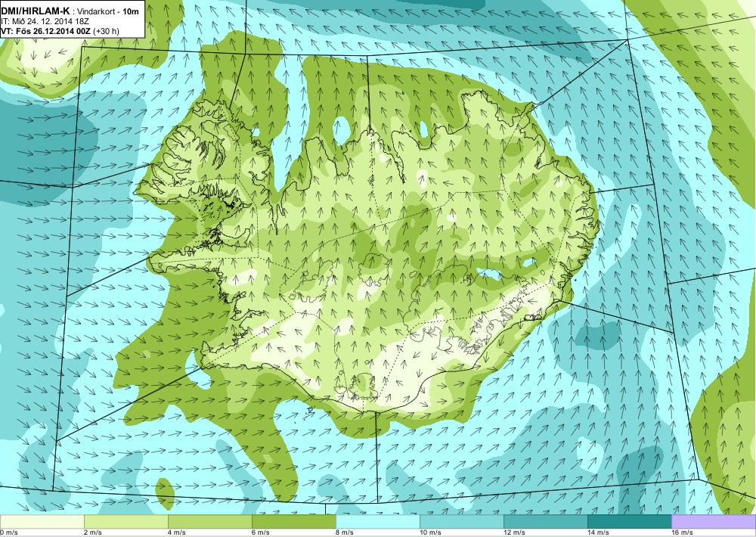The width and height of the screenshot is (756, 537).
Task: Click the 10–12 m/s teal legend swatch
Action: click(x=461, y=522)
